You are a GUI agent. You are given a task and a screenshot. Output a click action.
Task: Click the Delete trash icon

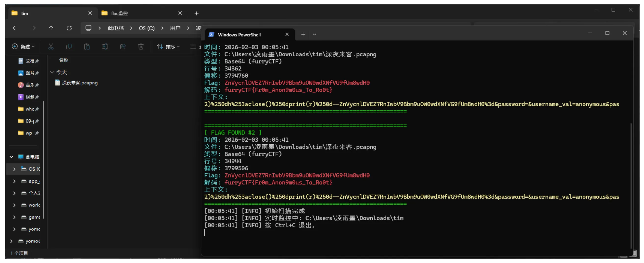(141, 47)
